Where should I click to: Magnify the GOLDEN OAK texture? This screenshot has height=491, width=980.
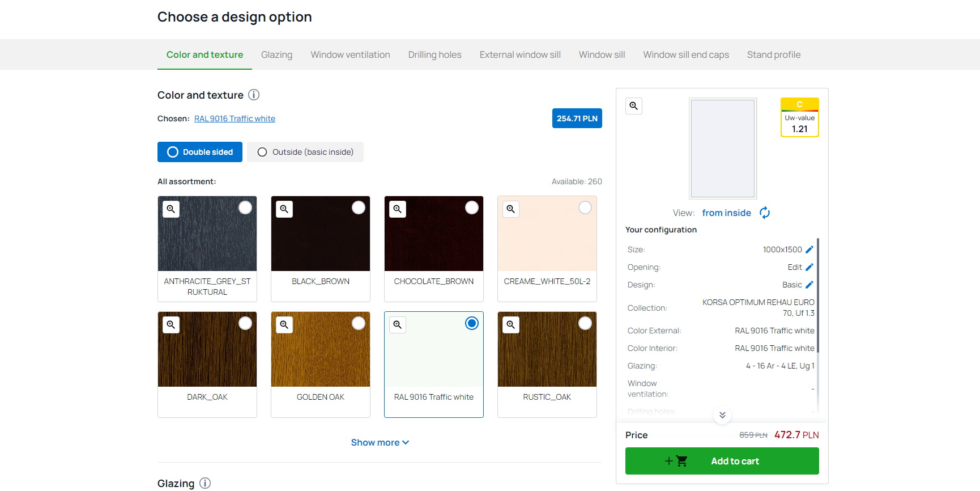284,325
